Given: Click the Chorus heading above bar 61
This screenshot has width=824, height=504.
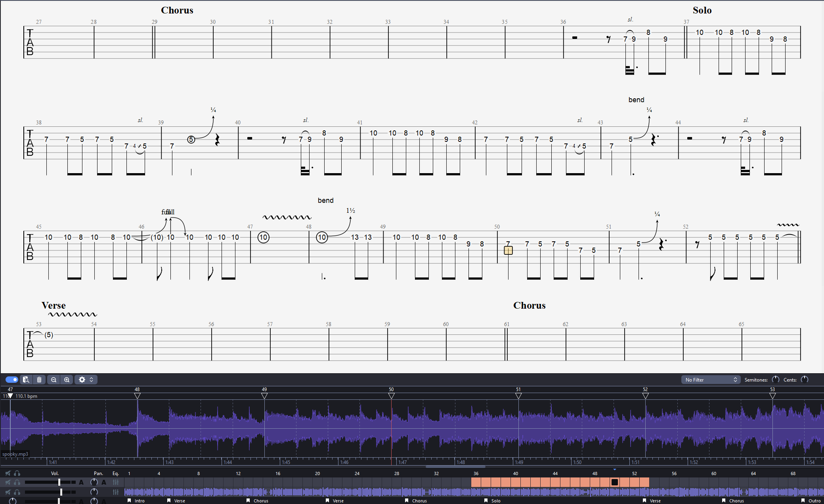Looking at the screenshot, I should coord(530,305).
